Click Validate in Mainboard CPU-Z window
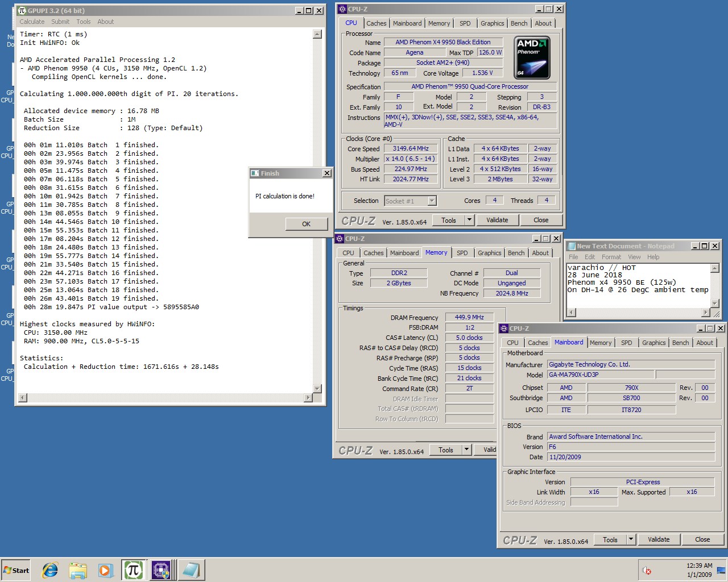 click(x=659, y=539)
